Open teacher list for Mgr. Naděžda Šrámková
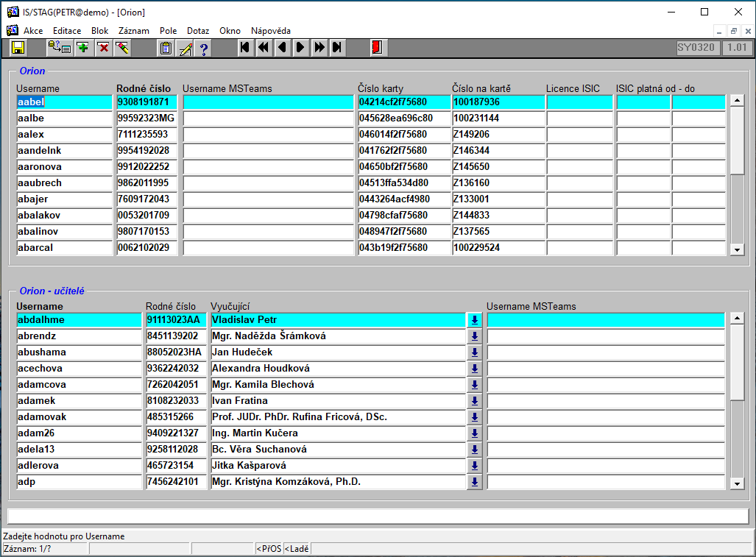 (x=474, y=336)
